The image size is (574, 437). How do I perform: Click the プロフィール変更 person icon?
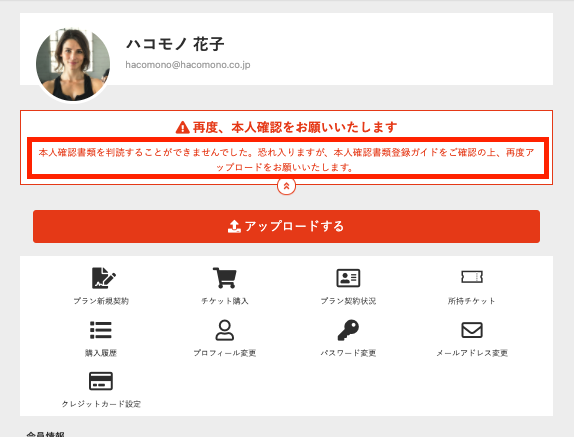pyautogui.click(x=224, y=330)
